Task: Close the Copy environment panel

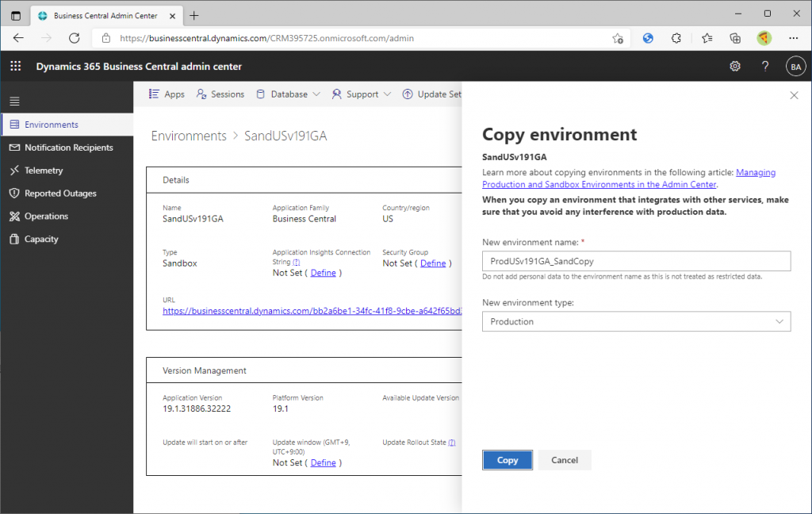Action: [x=794, y=95]
